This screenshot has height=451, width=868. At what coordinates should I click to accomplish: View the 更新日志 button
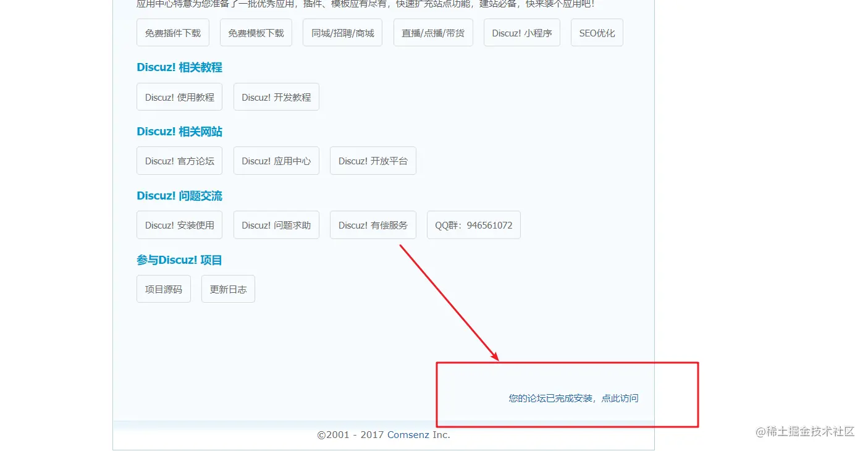[228, 289]
